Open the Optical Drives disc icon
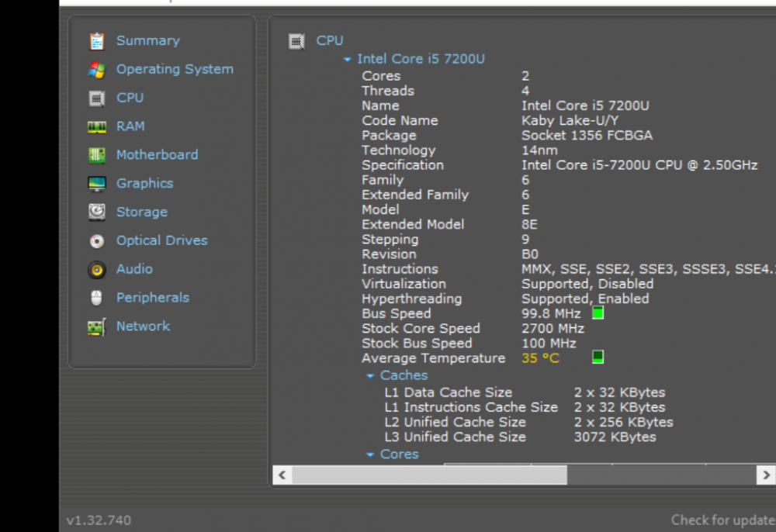The height and width of the screenshot is (532, 776). [x=96, y=241]
